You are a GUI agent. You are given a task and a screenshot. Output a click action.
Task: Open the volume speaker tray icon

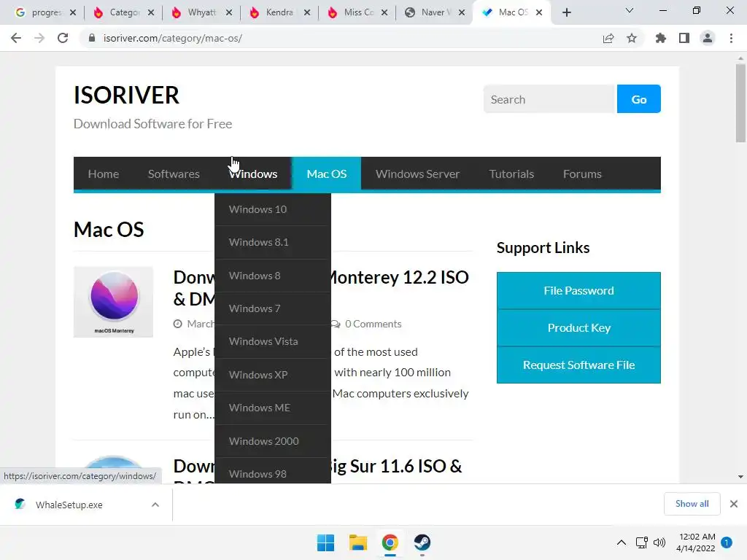coord(659,542)
